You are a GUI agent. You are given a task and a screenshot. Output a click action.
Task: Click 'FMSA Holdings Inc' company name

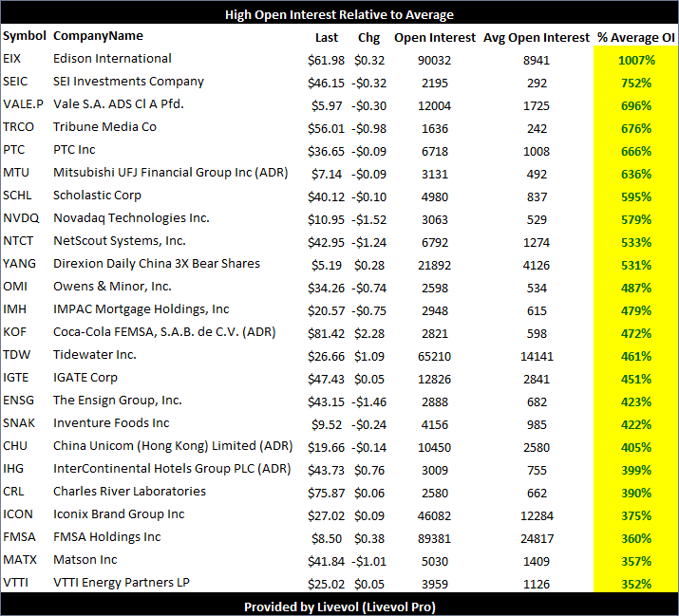106,537
